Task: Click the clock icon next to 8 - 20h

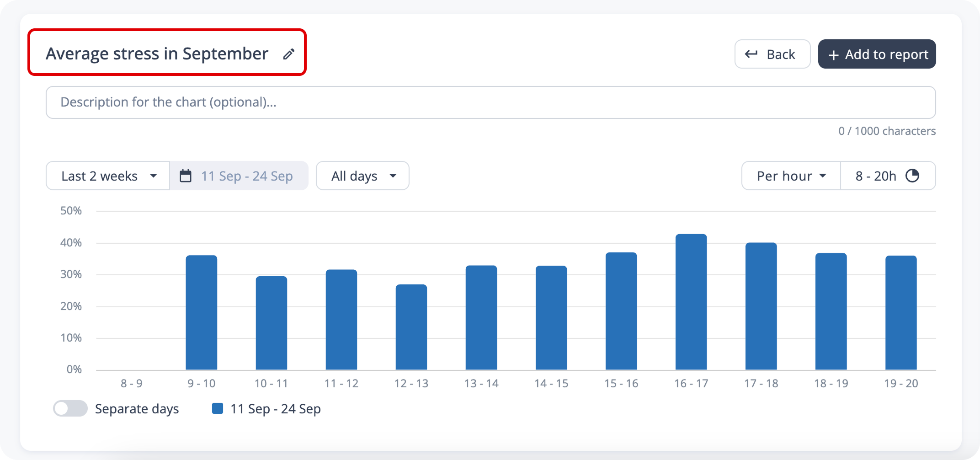Action: click(912, 176)
